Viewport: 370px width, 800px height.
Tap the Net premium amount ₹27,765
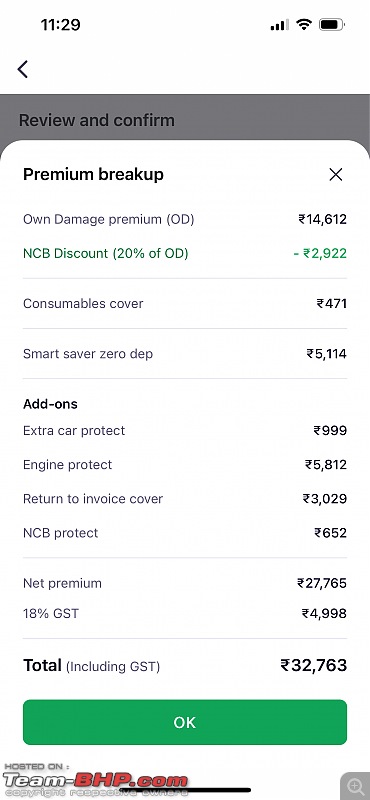(322, 583)
